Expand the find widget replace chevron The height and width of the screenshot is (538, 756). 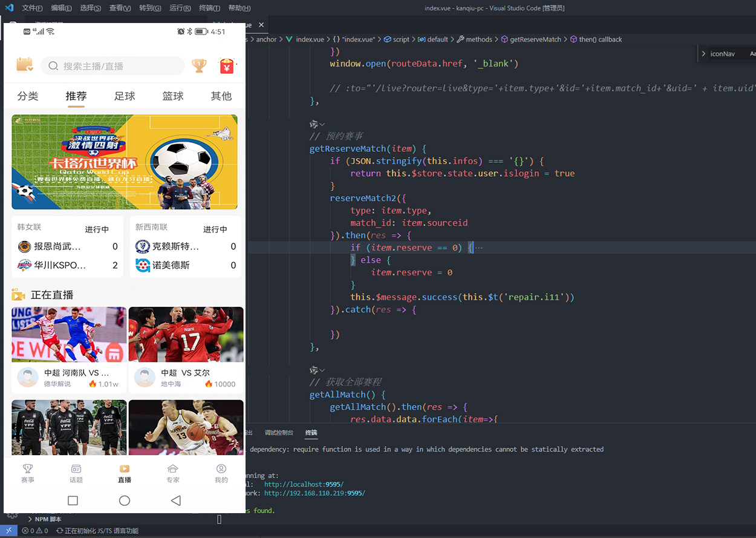(703, 54)
